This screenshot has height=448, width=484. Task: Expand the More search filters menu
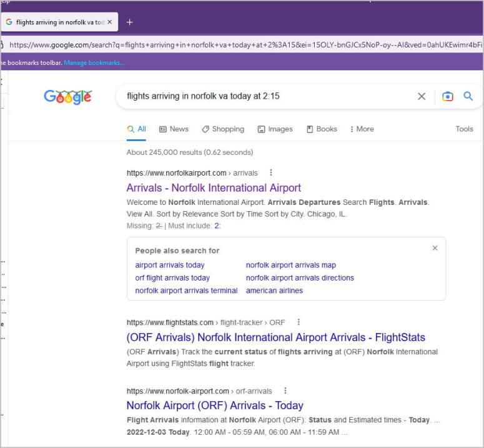[x=362, y=129]
